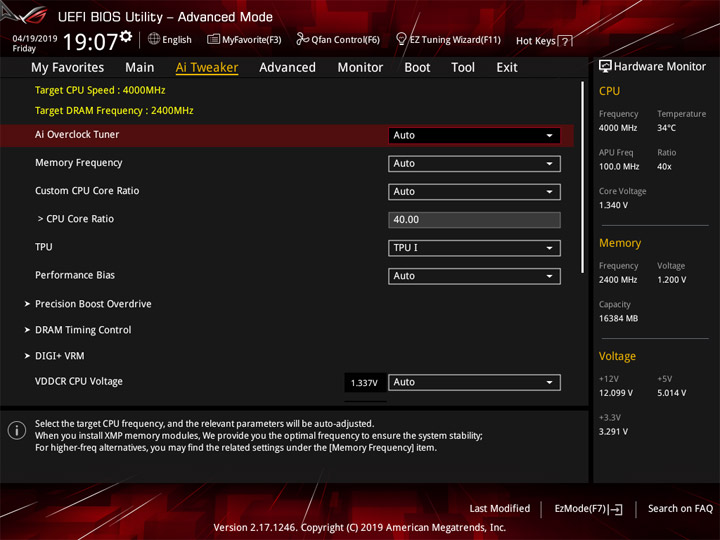This screenshot has height=540, width=720.
Task: Click the Hot Keys question mark icon
Action: point(565,41)
